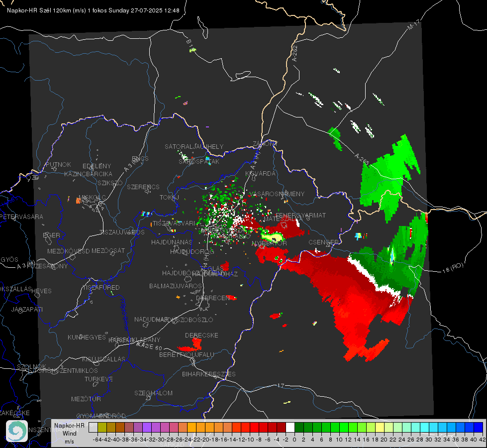Image resolution: width=487 pixels, height=448 pixels.
Task: Click the MEZŐKÖVESD city label
Action: [69, 251]
